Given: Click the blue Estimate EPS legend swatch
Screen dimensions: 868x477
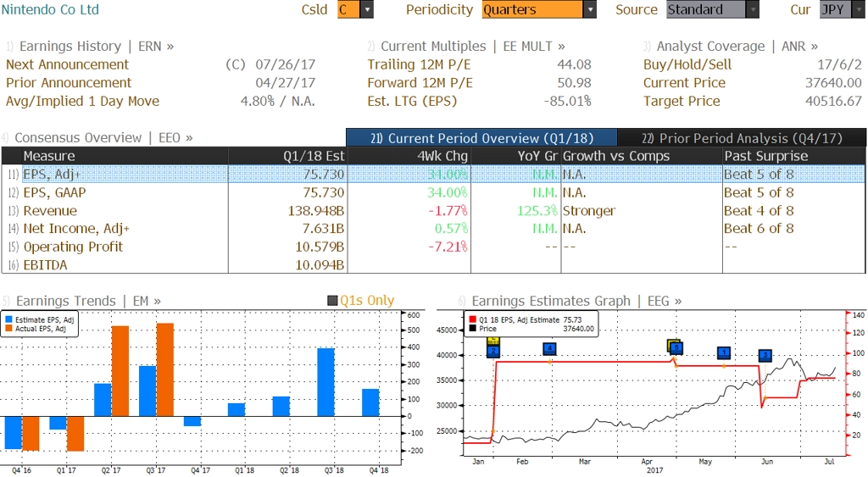Looking at the screenshot, I should [8, 320].
